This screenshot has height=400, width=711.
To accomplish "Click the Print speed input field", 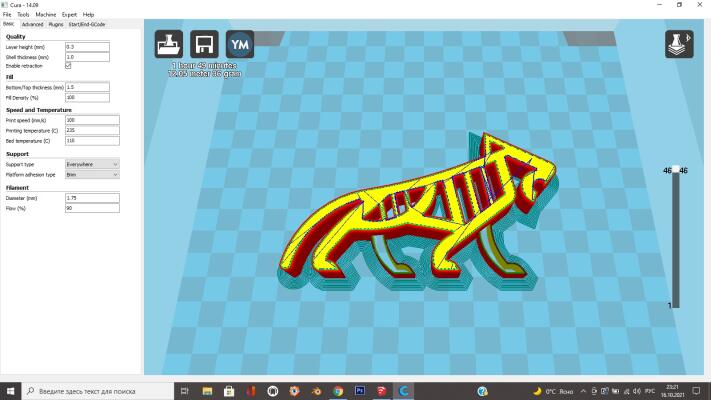I will [x=92, y=120].
